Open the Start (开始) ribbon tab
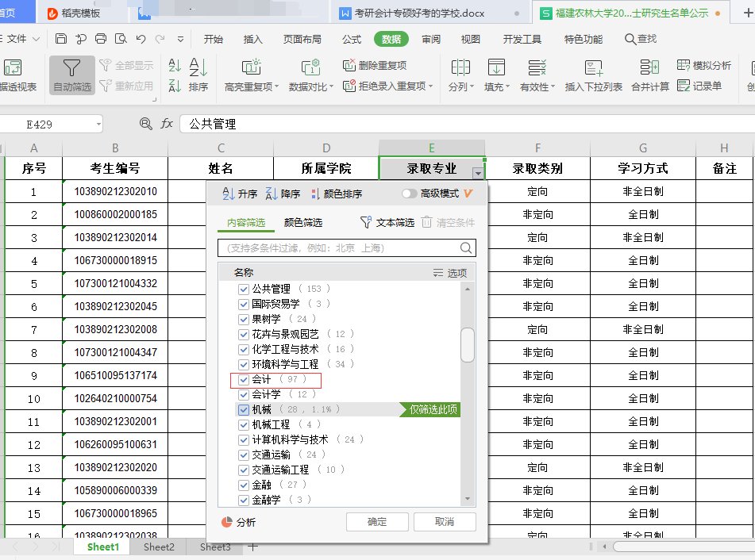 (213, 39)
